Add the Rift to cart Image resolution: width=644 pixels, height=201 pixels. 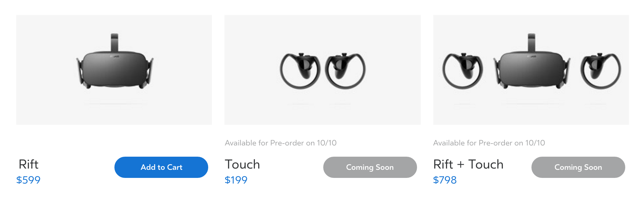point(161,167)
